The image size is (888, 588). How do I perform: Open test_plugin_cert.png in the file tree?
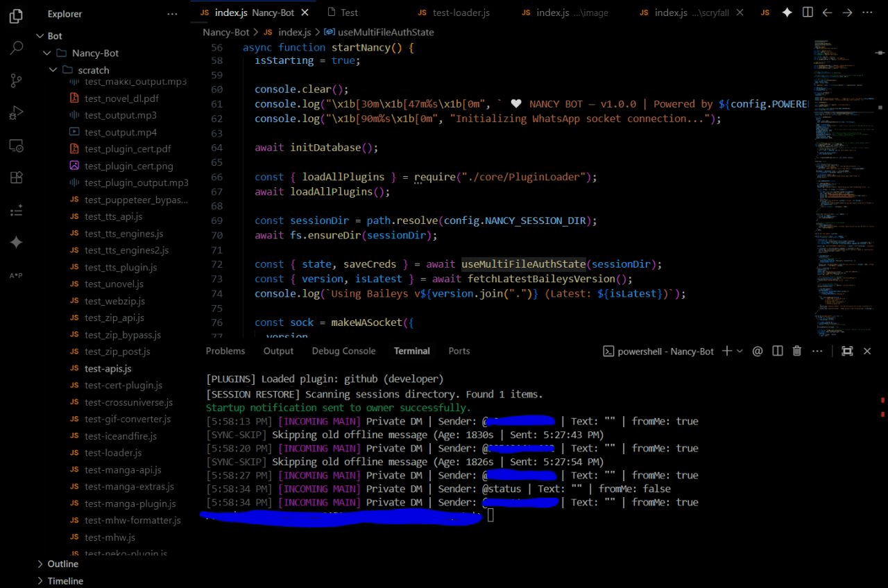pyautogui.click(x=128, y=166)
